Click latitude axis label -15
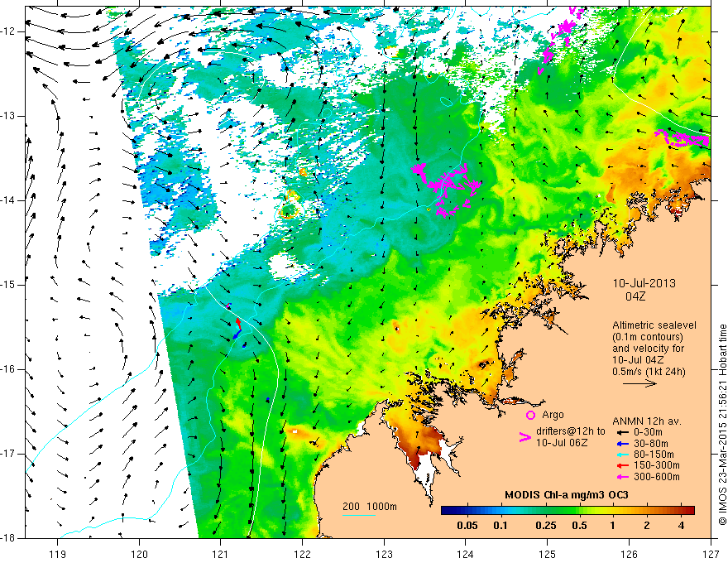The width and height of the screenshot is (728, 563). point(9,285)
